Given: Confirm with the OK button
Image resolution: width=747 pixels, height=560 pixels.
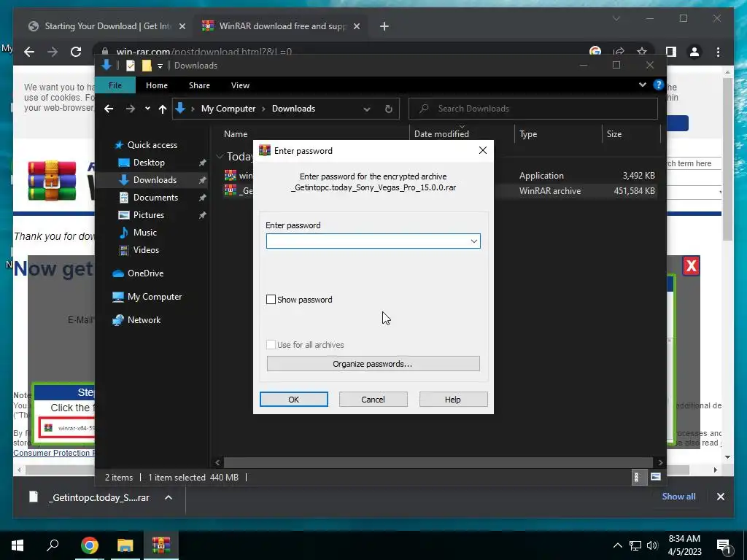Looking at the screenshot, I should click(x=293, y=400).
